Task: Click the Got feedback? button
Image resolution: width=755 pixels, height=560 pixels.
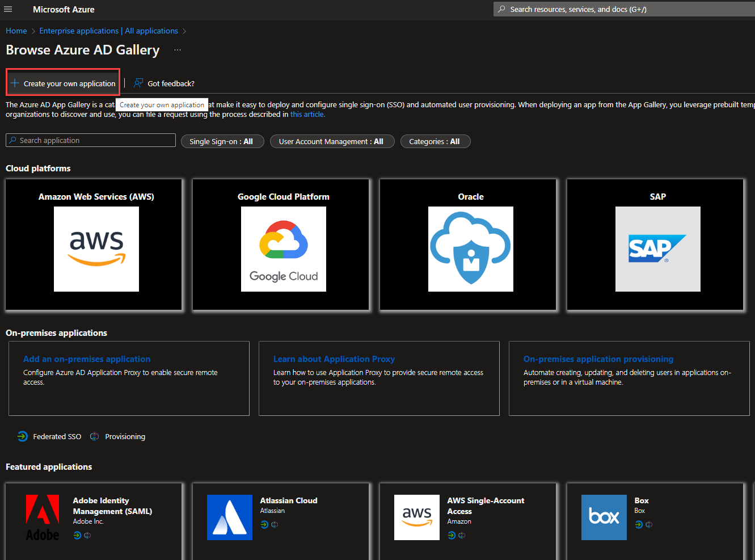Action: (x=164, y=83)
